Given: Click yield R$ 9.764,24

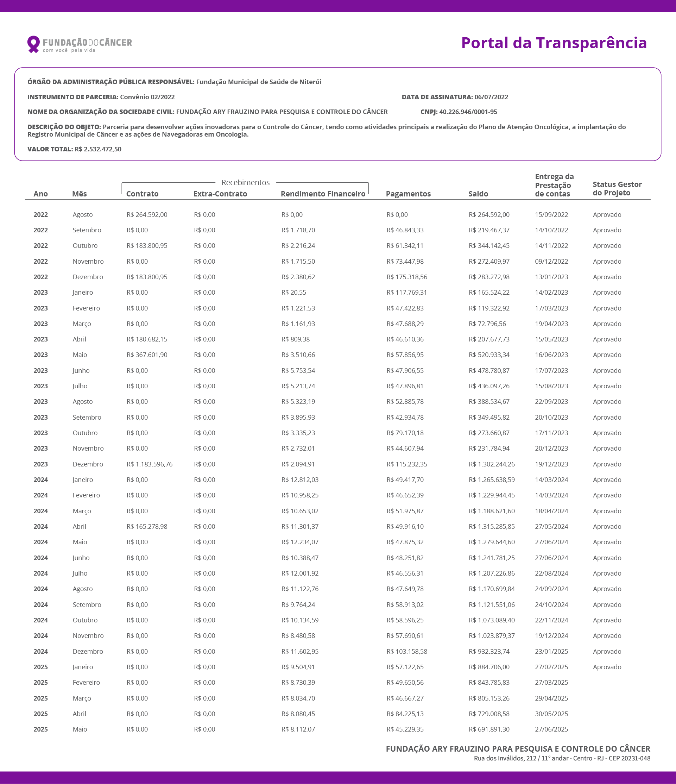Looking at the screenshot, I should (x=298, y=605).
